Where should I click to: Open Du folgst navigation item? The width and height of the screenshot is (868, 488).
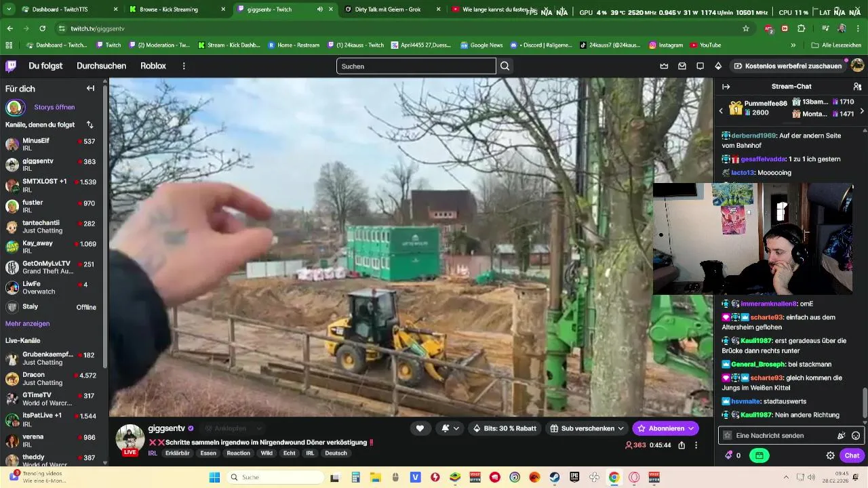click(x=45, y=66)
